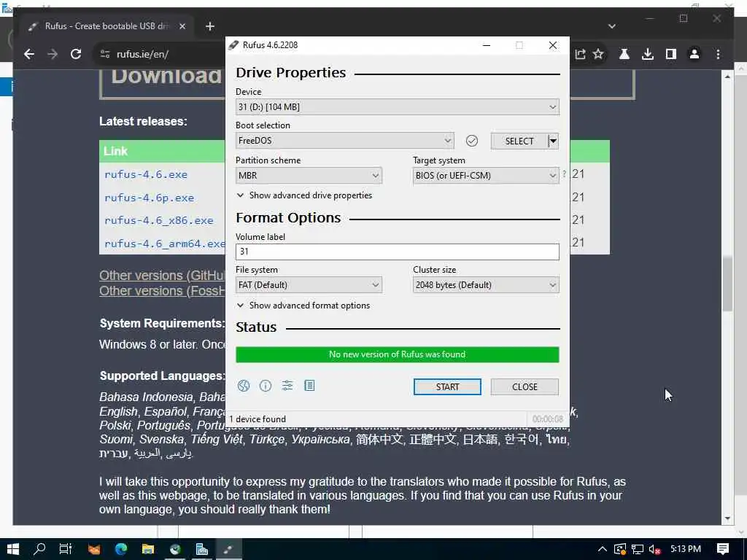Click the target system help question mark
The image size is (747, 560).
pos(564,174)
